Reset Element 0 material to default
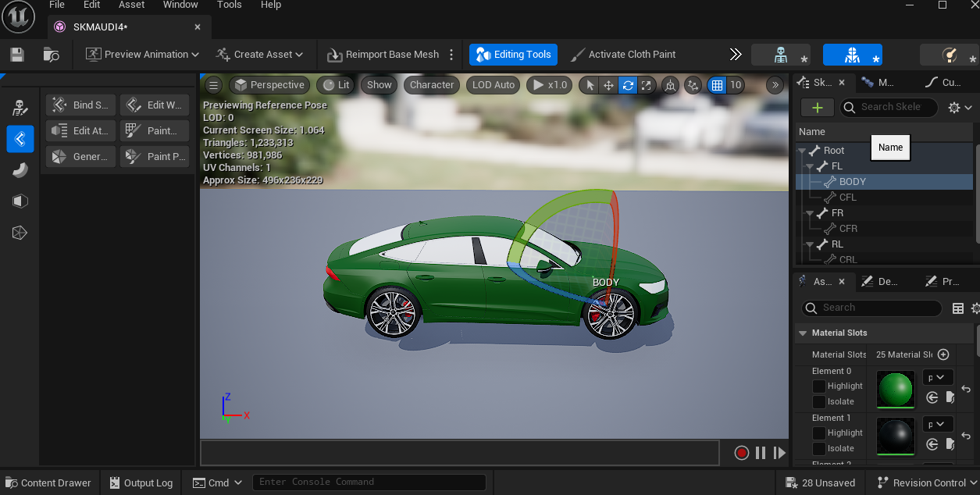Image resolution: width=980 pixels, height=495 pixels. coord(966,389)
